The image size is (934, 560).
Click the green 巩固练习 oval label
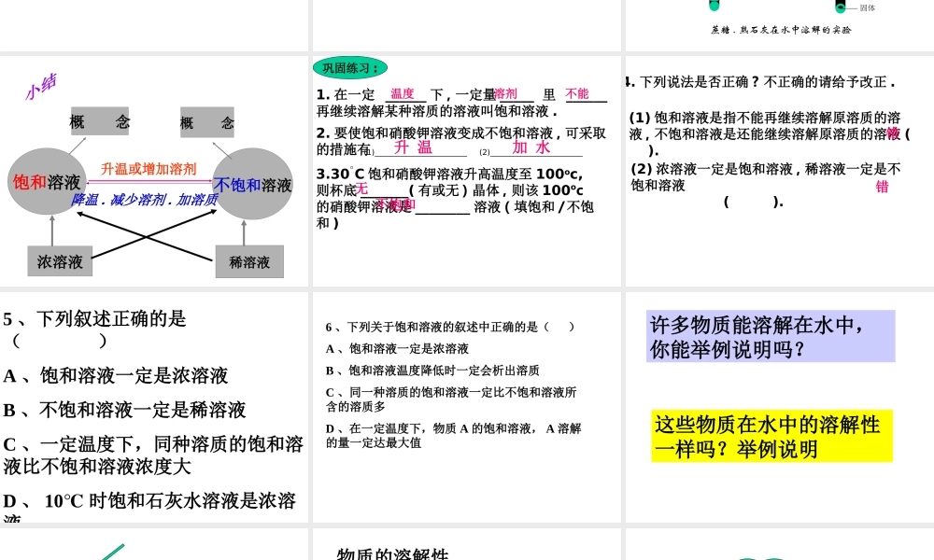point(350,68)
